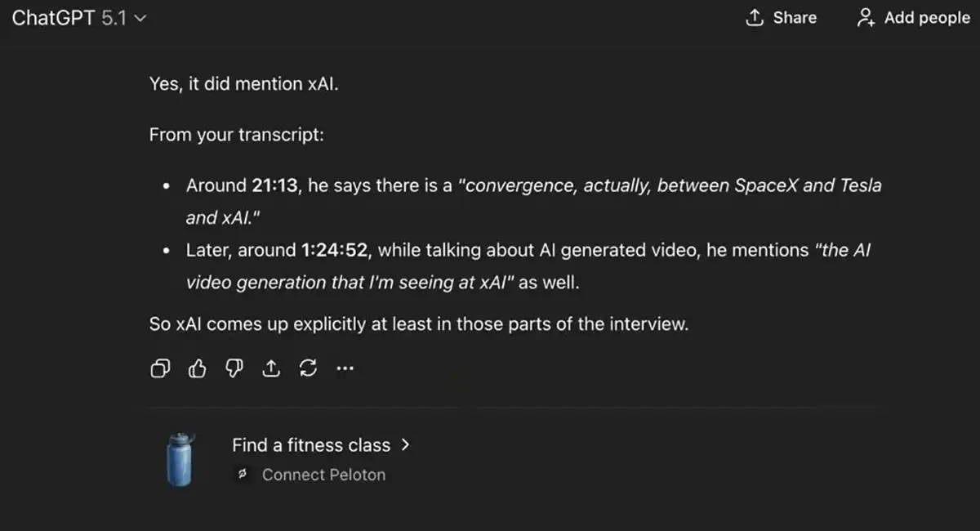Click the 21:13 timestamp in the response
This screenshot has width=980, height=531.
(x=275, y=185)
